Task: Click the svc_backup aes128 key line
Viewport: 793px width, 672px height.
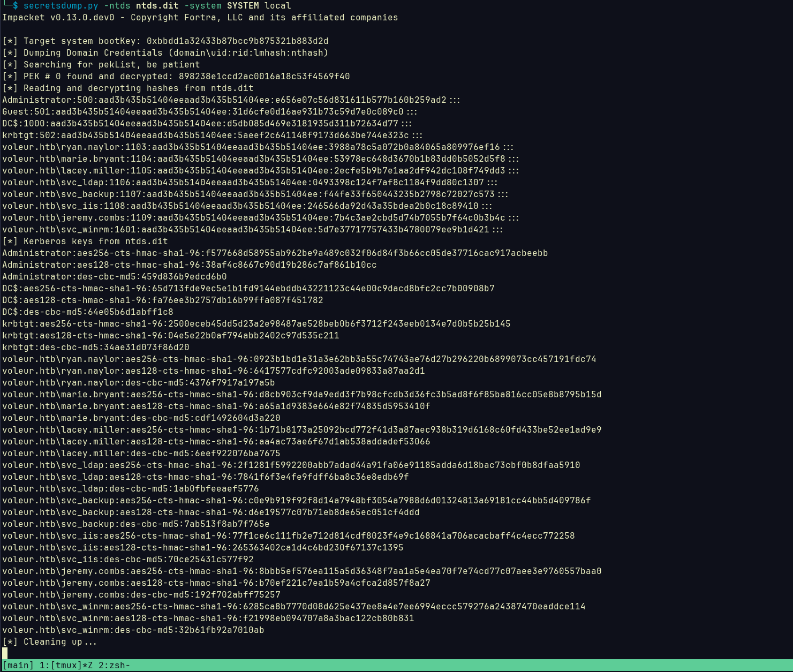Action: tap(211, 512)
